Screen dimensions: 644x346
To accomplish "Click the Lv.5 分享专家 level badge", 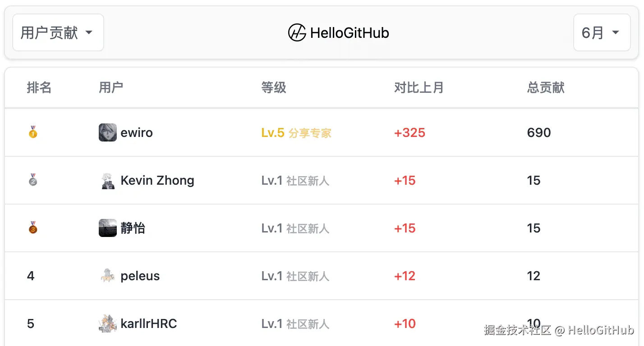I will (296, 132).
